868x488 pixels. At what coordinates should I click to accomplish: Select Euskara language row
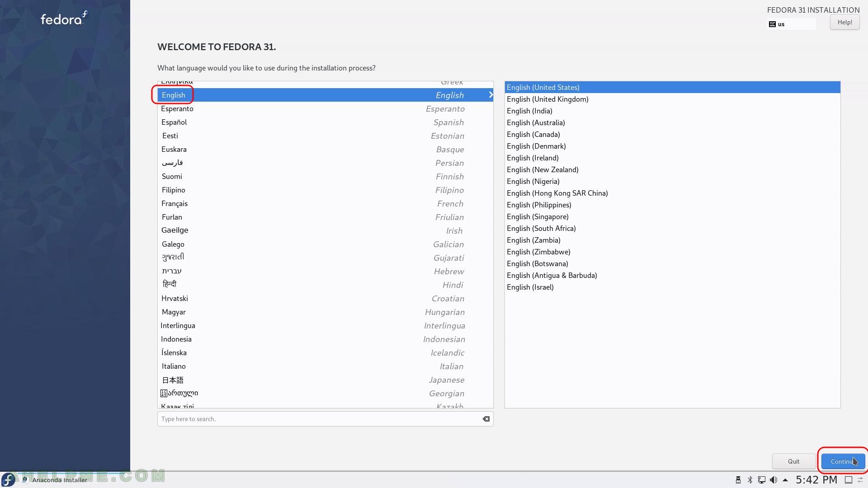(325, 149)
